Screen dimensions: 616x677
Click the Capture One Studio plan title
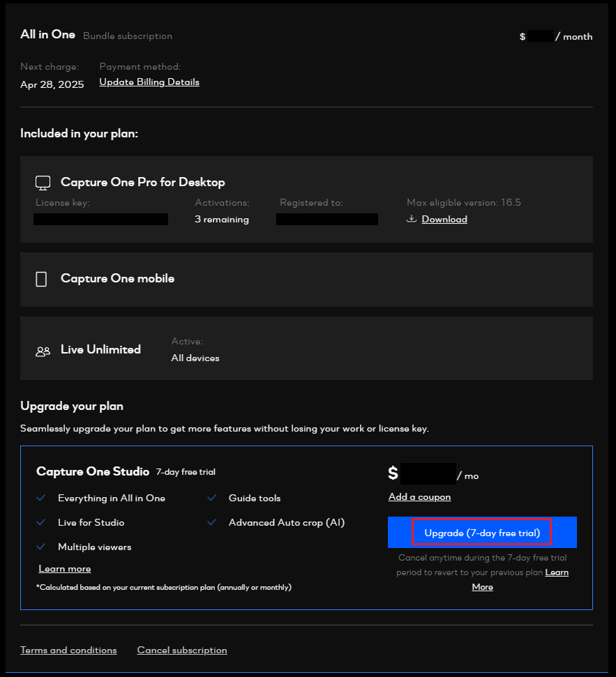pos(93,471)
